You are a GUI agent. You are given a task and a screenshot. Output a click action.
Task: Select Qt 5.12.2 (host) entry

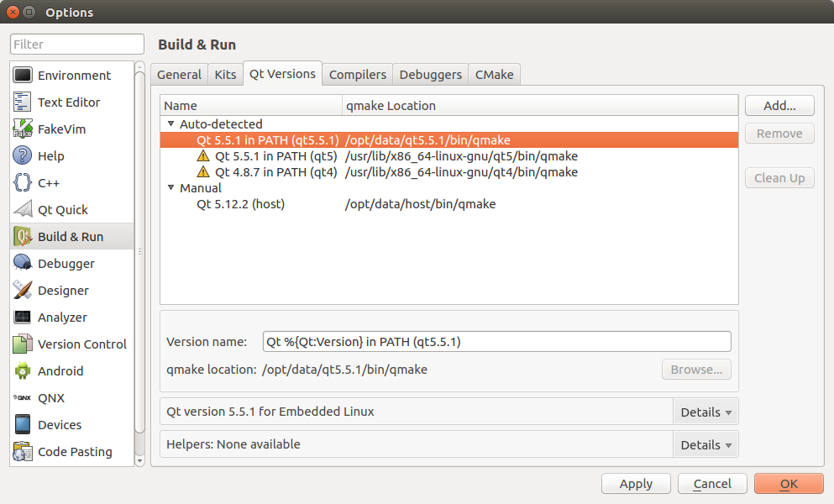240,204
